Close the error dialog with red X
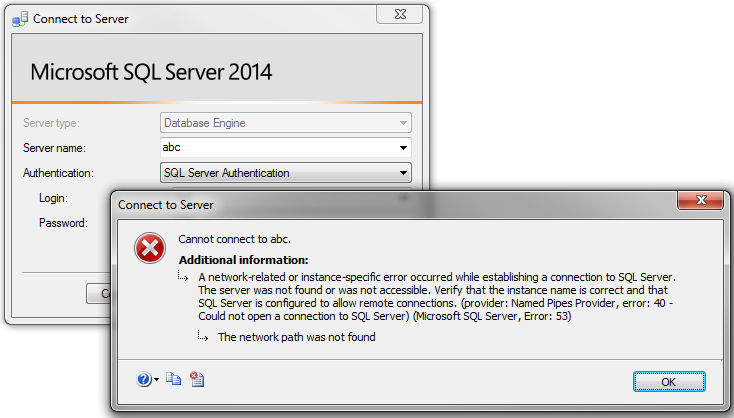The width and height of the screenshot is (734, 418). pyautogui.click(x=700, y=200)
